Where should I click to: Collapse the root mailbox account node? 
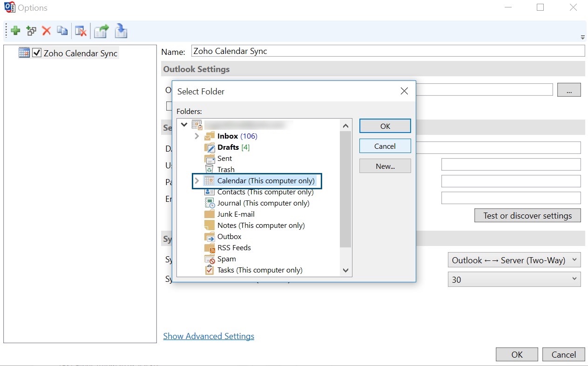(184, 125)
